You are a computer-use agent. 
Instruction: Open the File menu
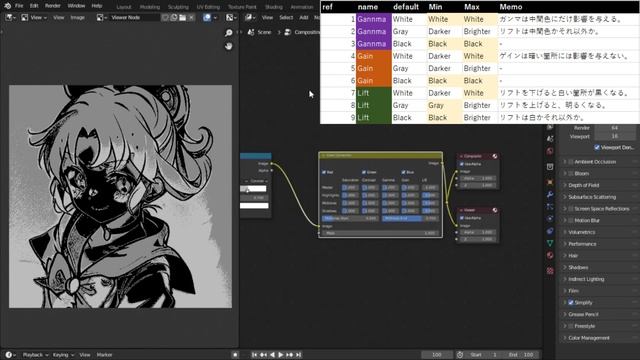click(x=19, y=6)
